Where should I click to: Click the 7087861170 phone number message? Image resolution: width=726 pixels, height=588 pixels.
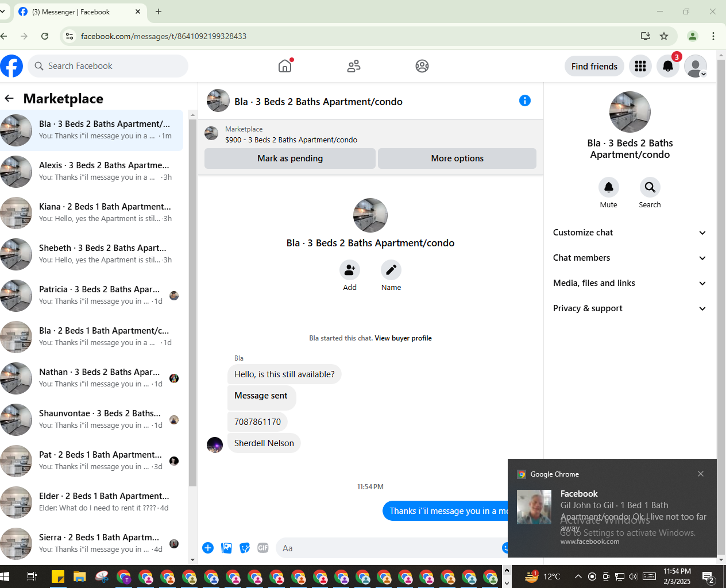[x=257, y=421]
